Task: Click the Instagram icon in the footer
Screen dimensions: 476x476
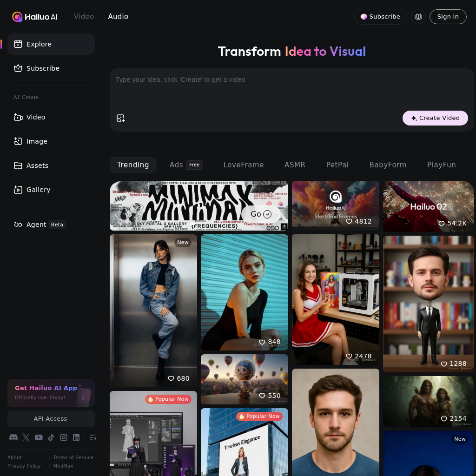Action: [64, 437]
